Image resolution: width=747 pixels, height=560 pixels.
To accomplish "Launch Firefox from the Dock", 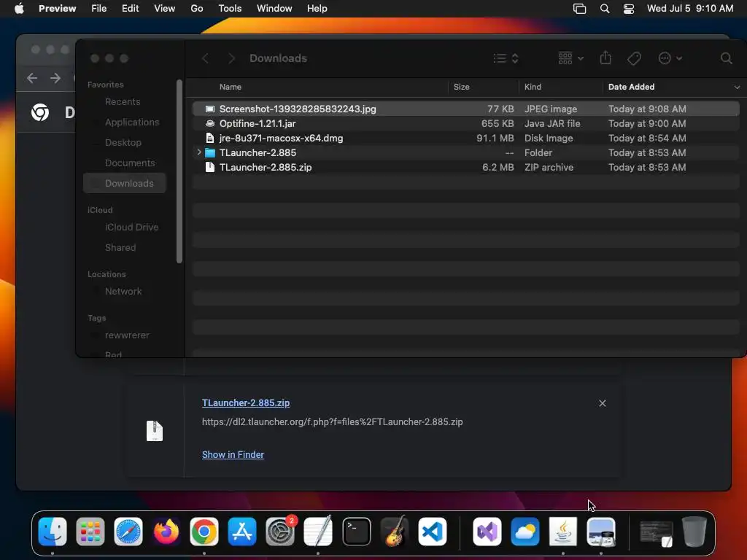I will click(166, 531).
